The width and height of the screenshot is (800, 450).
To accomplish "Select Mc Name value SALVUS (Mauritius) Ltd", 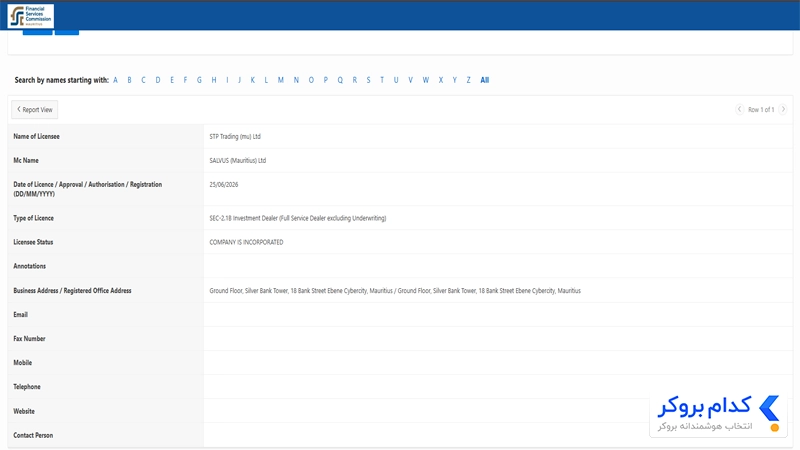I will [238, 160].
